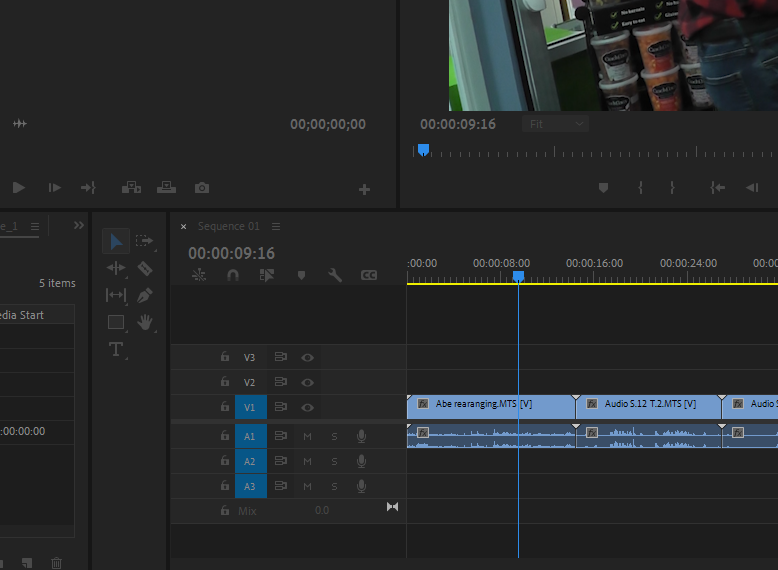Delete selected project item trash icon
Viewport: 778px width, 570px height.
click(x=57, y=563)
